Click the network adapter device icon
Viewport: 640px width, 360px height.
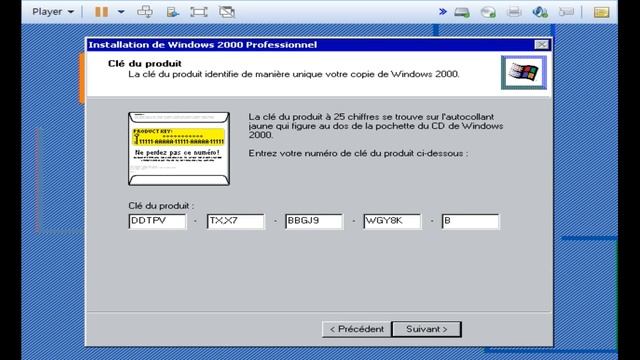click(x=540, y=12)
